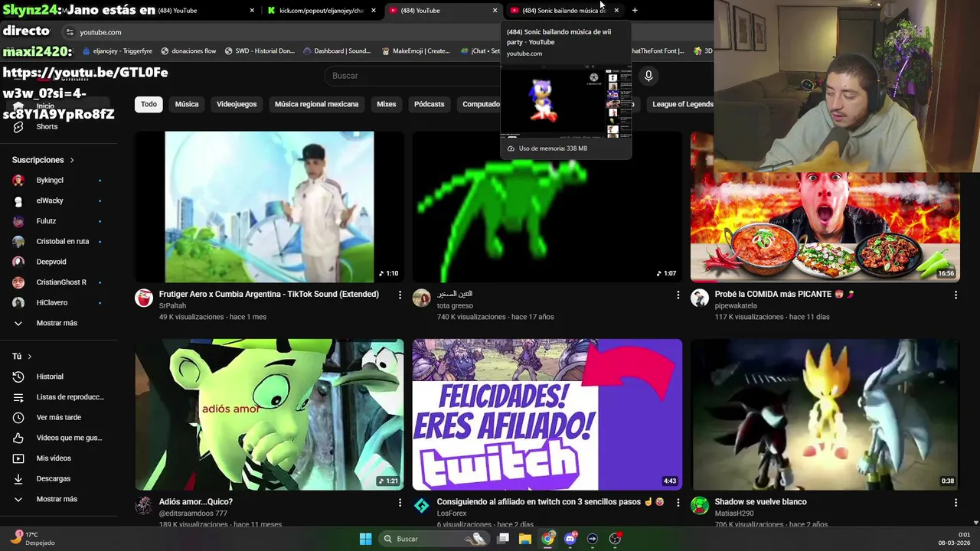This screenshot has width=980, height=551.
Task: Open Discord from the taskbar
Action: [x=570, y=539]
